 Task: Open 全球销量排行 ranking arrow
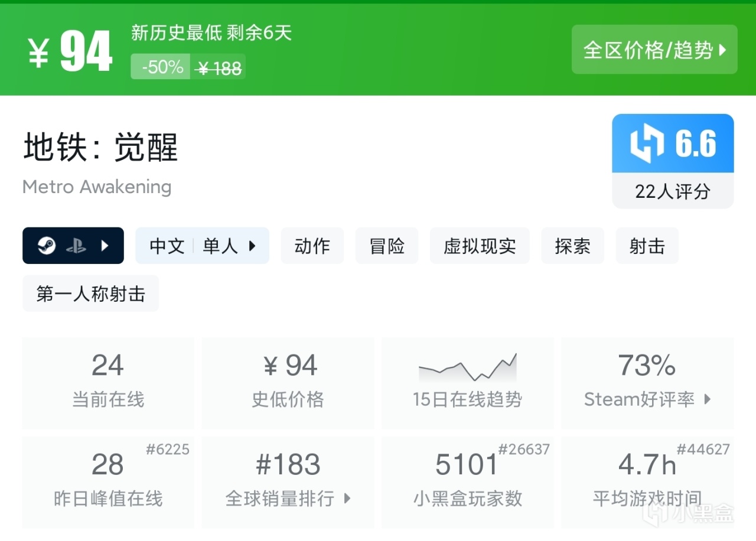click(x=347, y=498)
